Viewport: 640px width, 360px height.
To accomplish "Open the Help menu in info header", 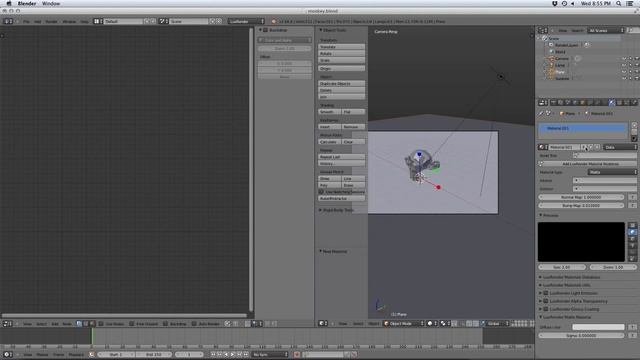I will tap(84, 21).
